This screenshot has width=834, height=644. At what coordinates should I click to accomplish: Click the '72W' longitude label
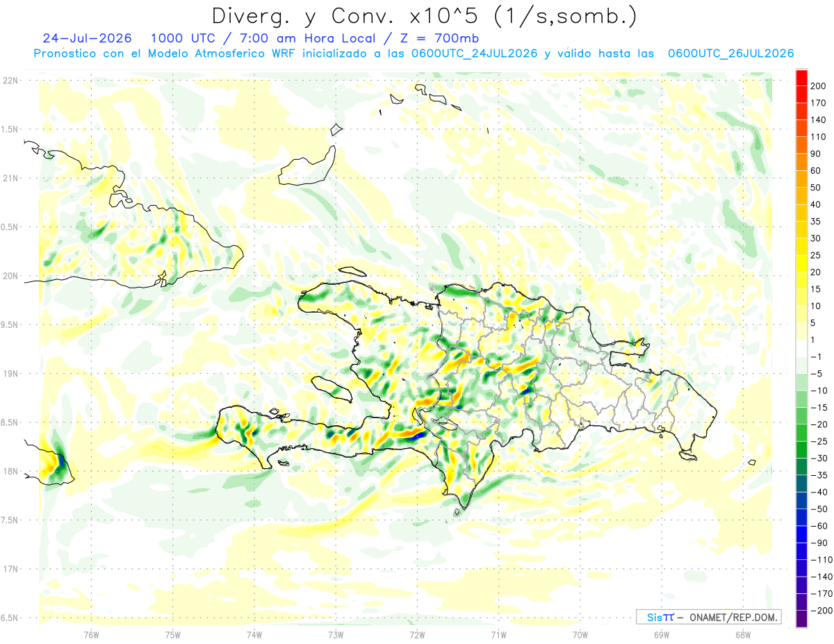click(417, 636)
